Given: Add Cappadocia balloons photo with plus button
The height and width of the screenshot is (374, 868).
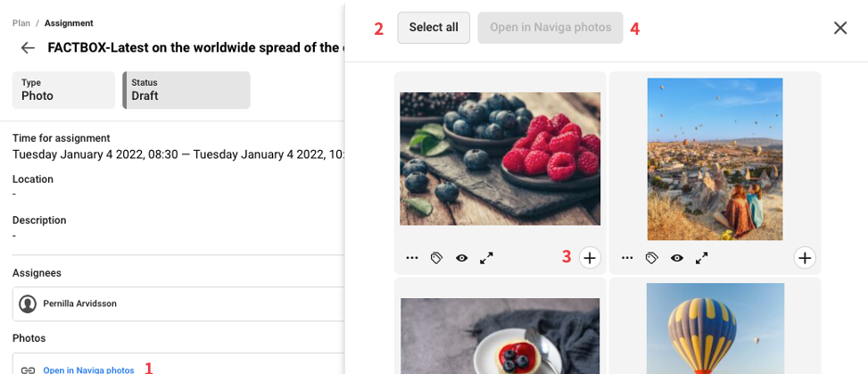Looking at the screenshot, I should 805,258.
